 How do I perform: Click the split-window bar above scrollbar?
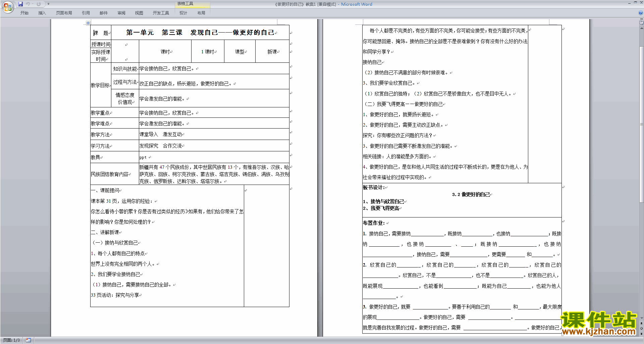click(x=642, y=20)
